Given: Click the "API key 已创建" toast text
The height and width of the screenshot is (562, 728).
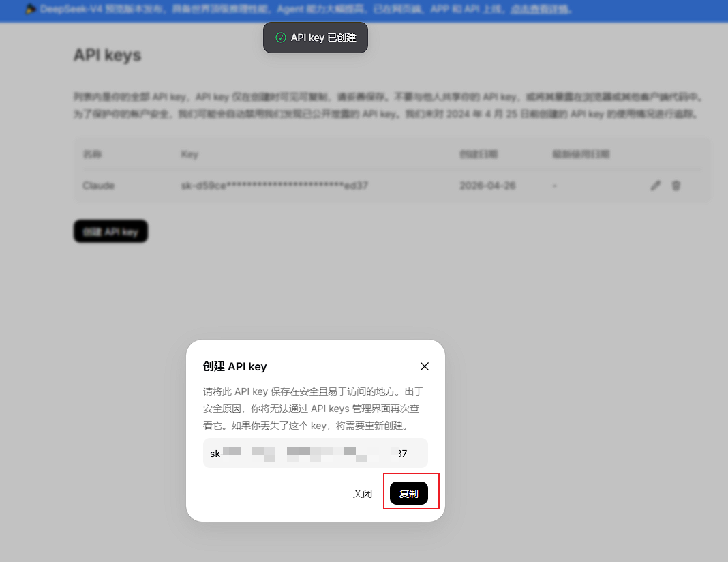Looking at the screenshot, I should click(x=324, y=38).
